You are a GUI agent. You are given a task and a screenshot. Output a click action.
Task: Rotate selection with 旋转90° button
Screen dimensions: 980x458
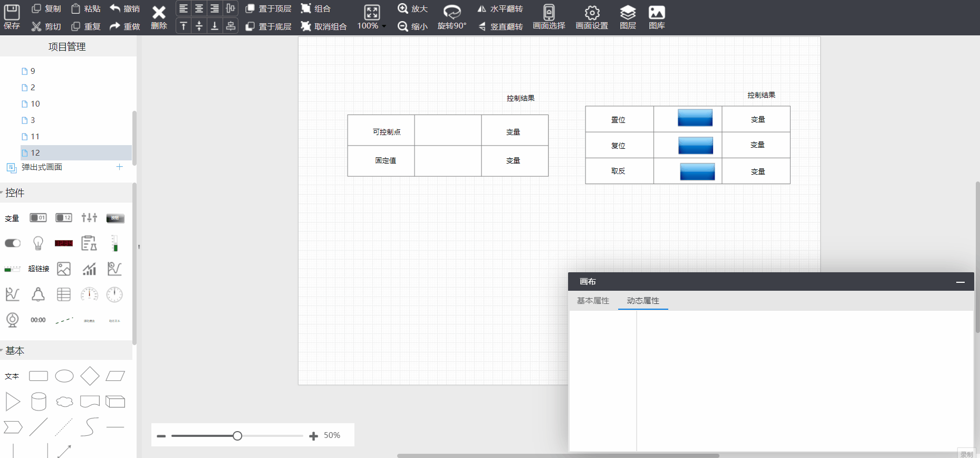click(x=451, y=17)
